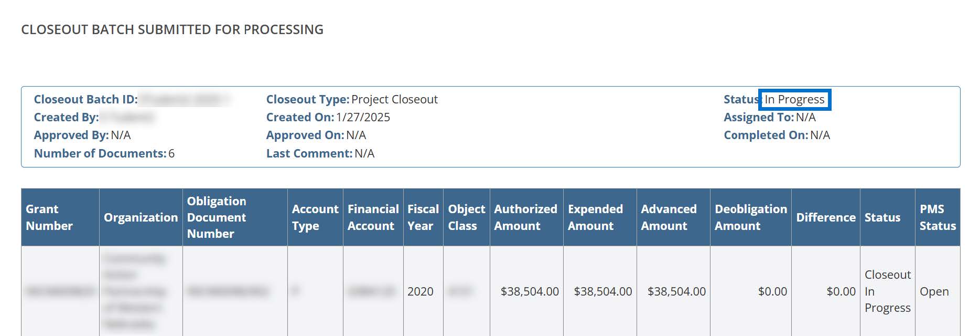The height and width of the screenshot is (336, 980).
Task: Click the Difference column header
Action: coord(825,217)
